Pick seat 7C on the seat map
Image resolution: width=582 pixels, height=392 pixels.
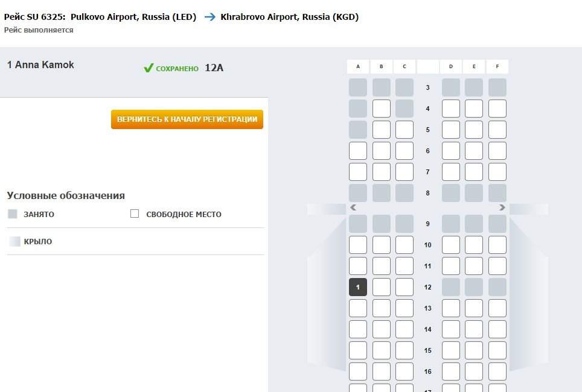(x=405, y=172)
